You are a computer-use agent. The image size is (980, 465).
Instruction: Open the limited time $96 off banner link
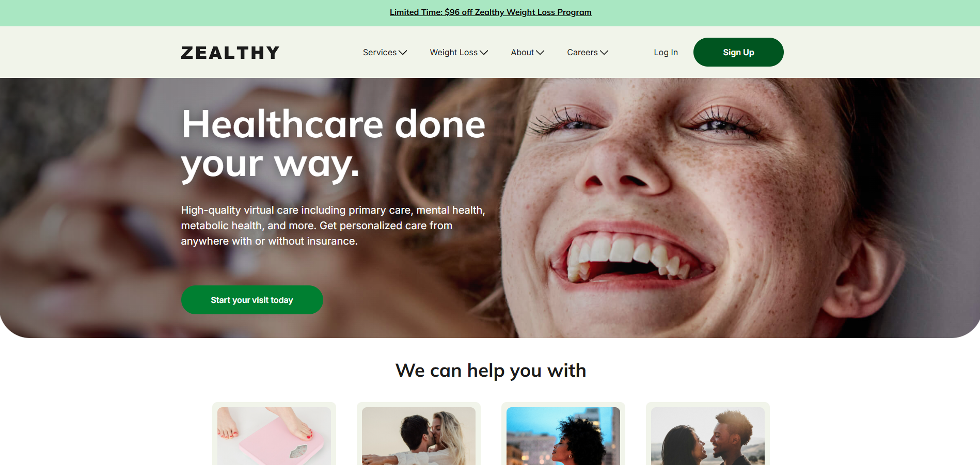click(x=491, y=12)
